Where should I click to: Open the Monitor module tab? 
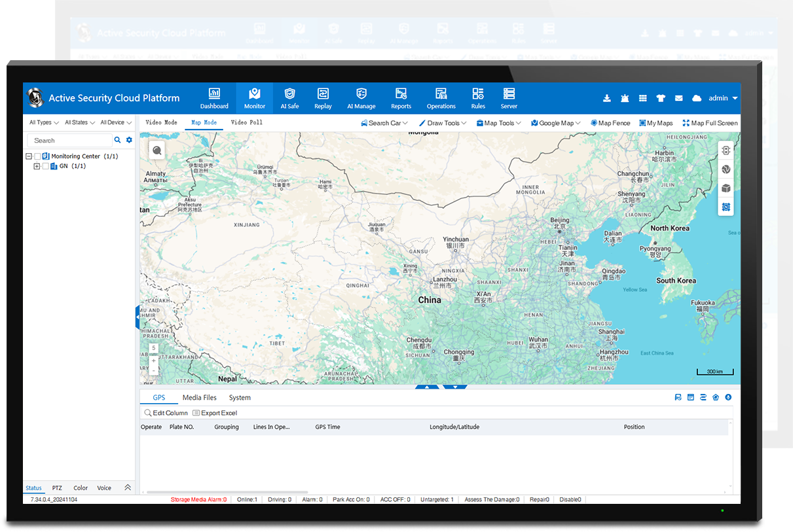pos(254,98)
